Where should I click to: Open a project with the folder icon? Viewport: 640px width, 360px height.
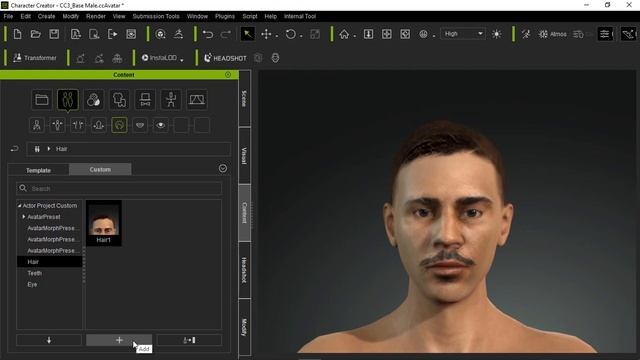pos(36,34)
